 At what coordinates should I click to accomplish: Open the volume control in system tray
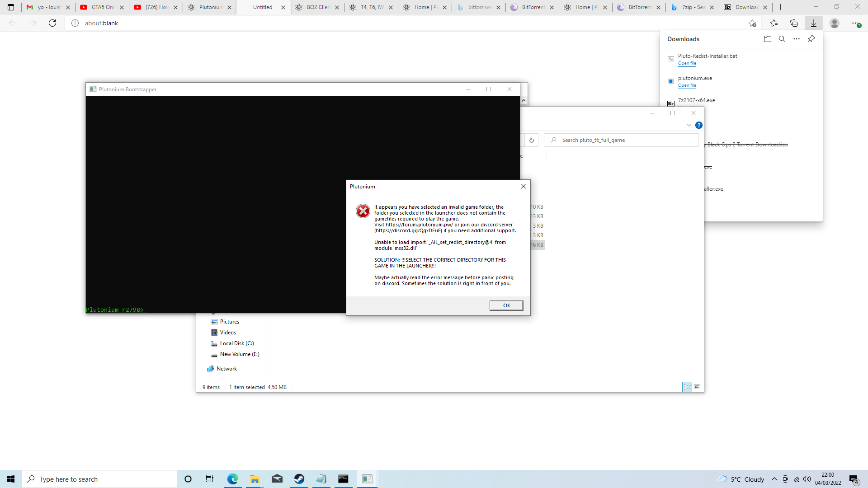pyautogui.click(x=807, y=479)
